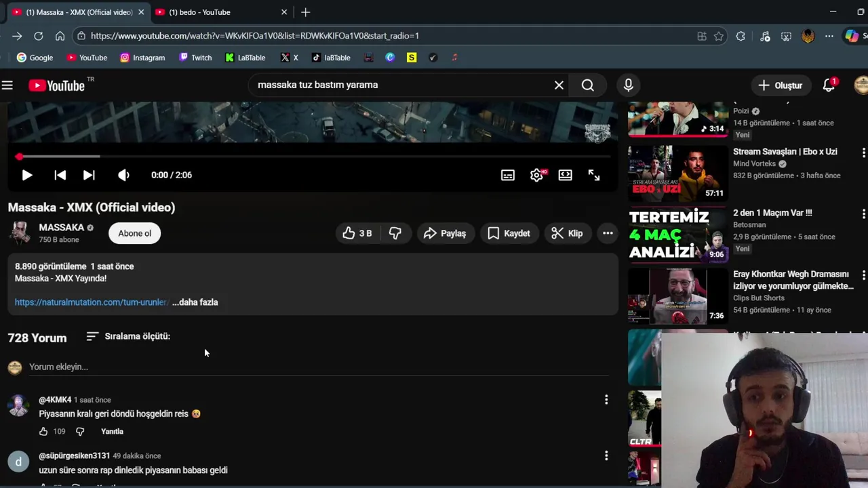Focus the Yorum ekleyin comment field
The image size is (868, 488).
319,367
